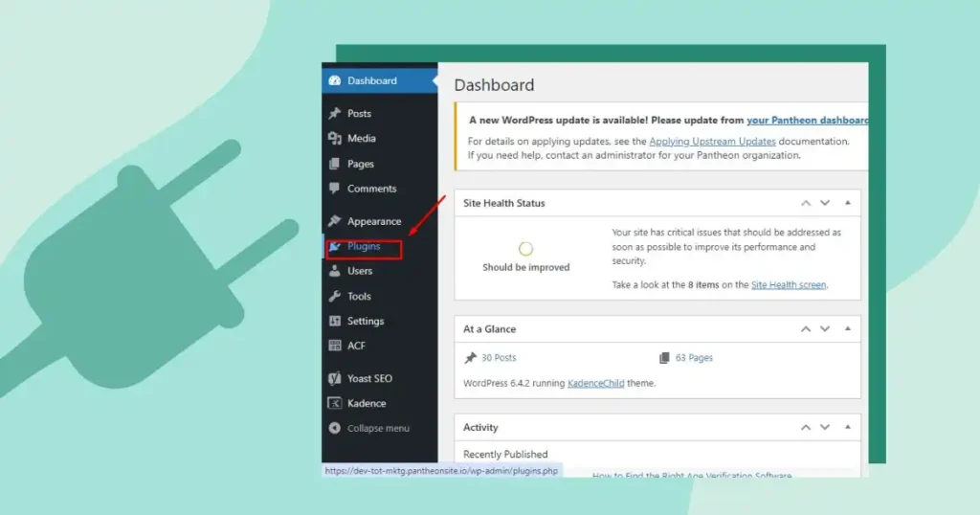Click the Should be improved label

pyautogui.click(x=525, y=267)
